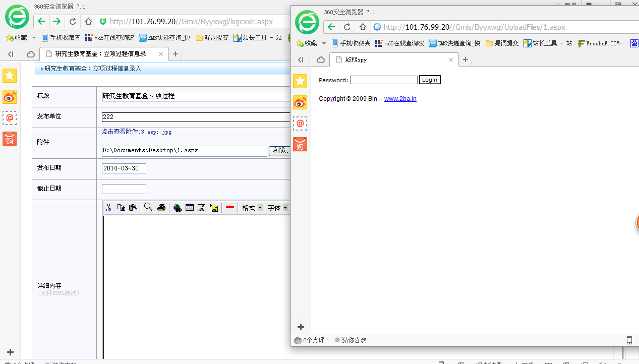The image size is (639, 364).
Task: Open favorites star in left window sidebar
Action: [10, 76]
